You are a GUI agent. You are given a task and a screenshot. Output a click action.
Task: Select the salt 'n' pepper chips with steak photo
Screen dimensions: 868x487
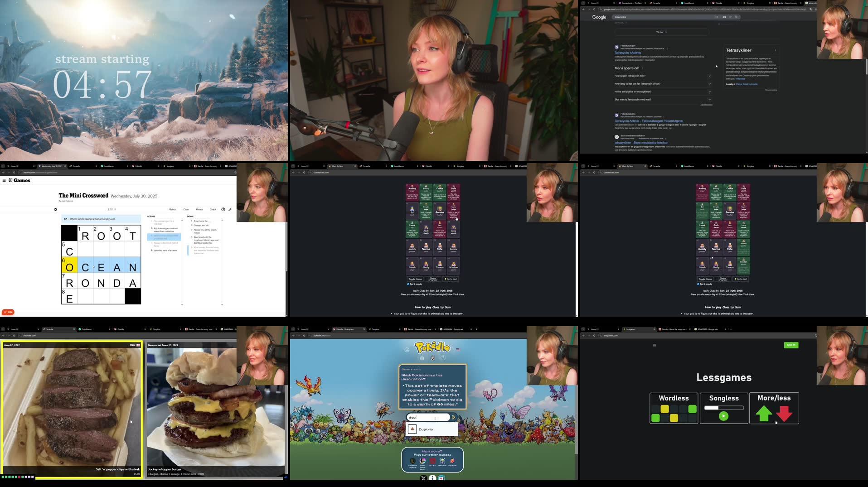click(72, 409)
